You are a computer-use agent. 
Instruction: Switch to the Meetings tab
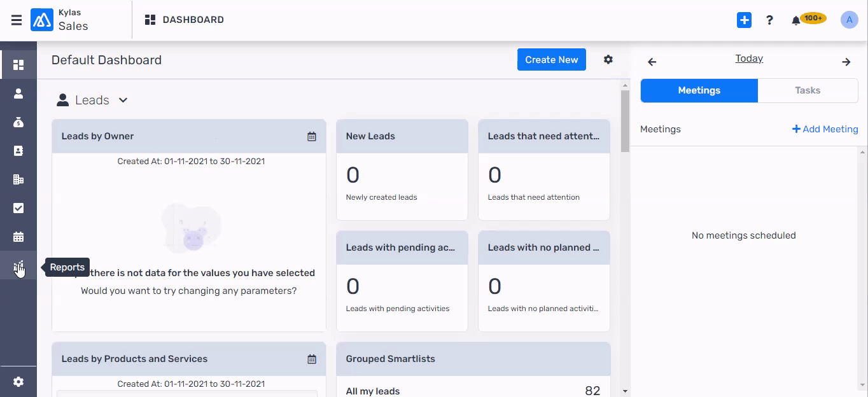coord(699,90)
